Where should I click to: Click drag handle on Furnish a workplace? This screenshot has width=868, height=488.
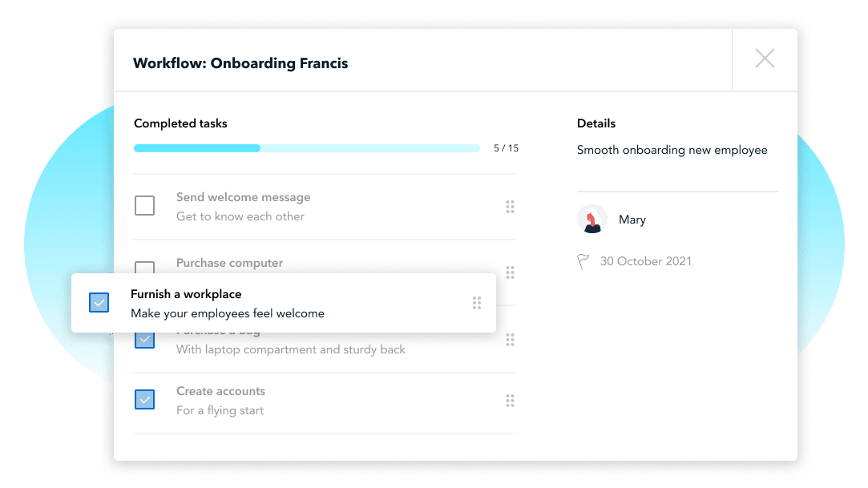477,303
